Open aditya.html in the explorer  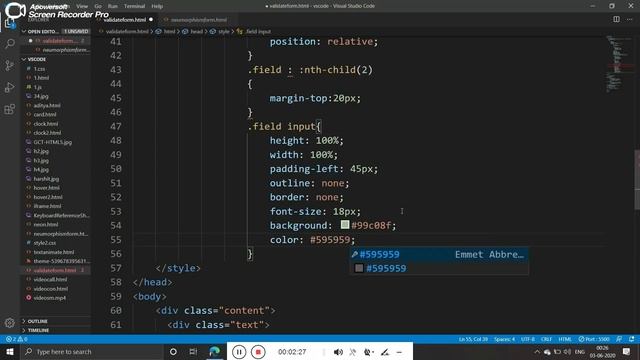(x=47, y=105)
